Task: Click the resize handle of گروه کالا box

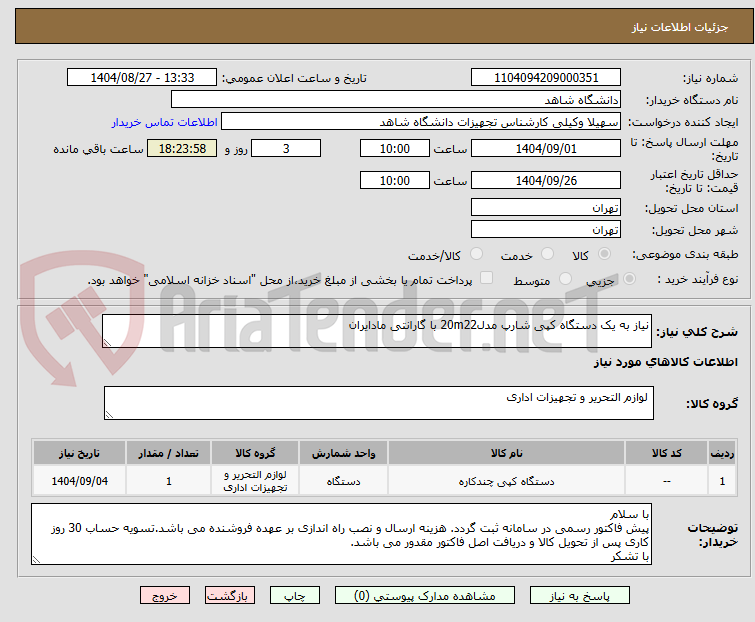Action: coord(109,415)
